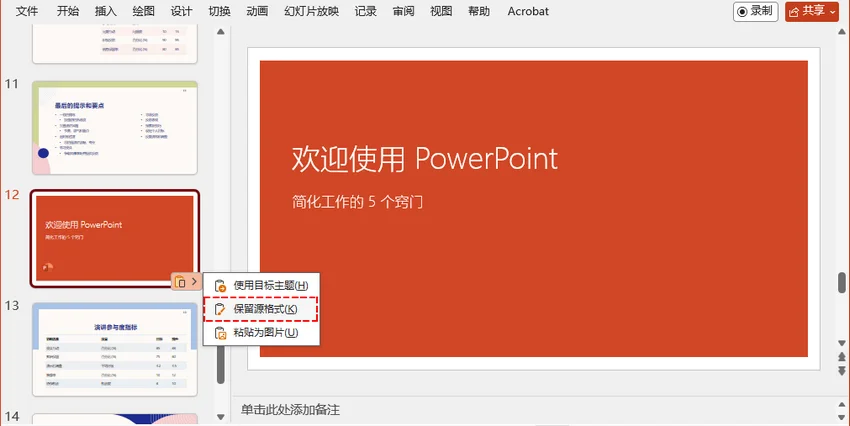Switch to the 视图 ribbon tab

click(441, 11)
